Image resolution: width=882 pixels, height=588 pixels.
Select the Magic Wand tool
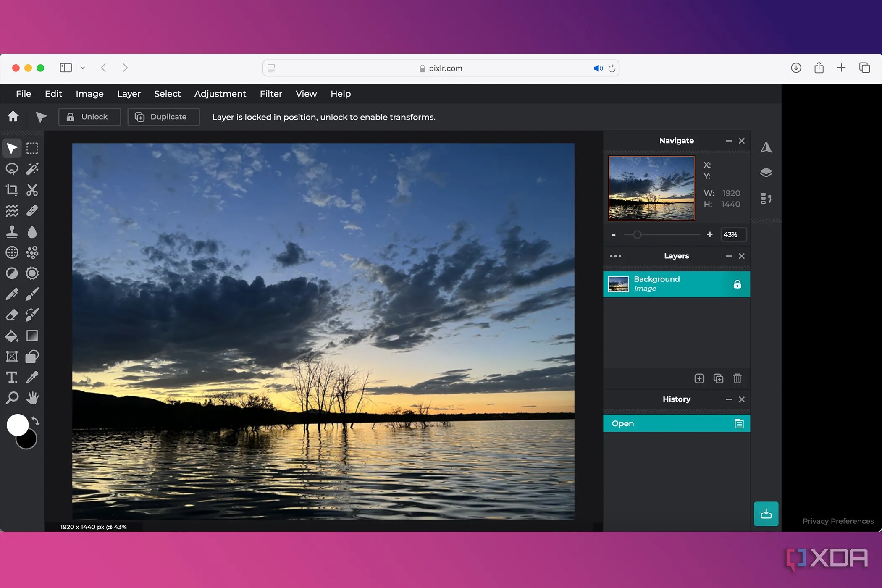32,169
